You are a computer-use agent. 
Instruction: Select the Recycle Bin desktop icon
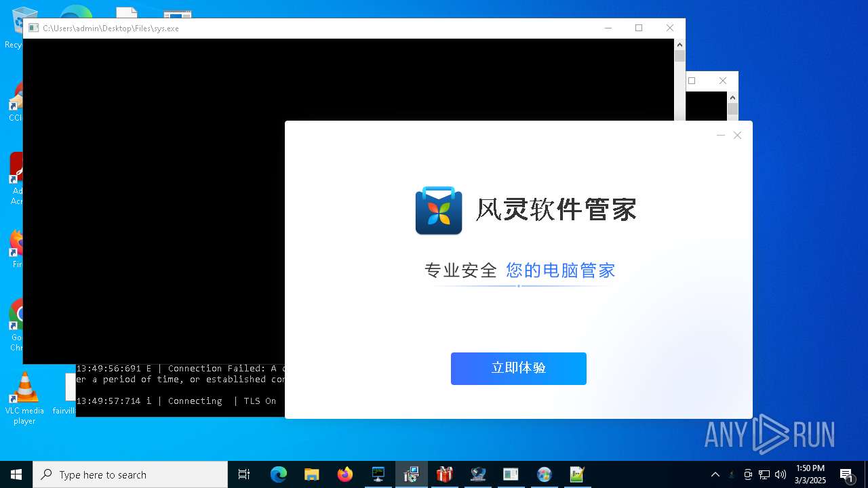point(14,27)
